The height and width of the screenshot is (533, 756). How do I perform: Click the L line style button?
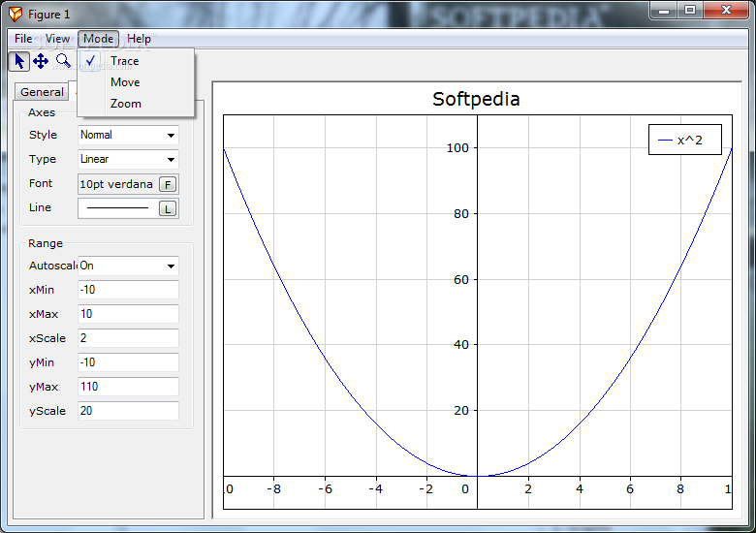pos(168,208)
